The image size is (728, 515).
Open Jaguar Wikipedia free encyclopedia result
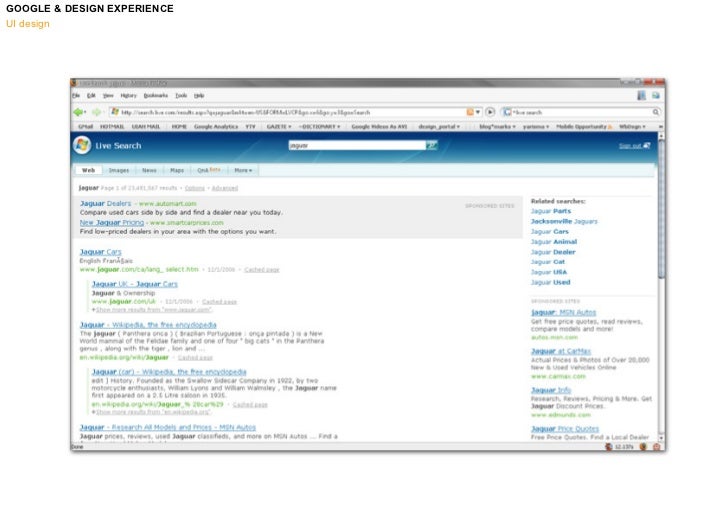coord(148,325)
